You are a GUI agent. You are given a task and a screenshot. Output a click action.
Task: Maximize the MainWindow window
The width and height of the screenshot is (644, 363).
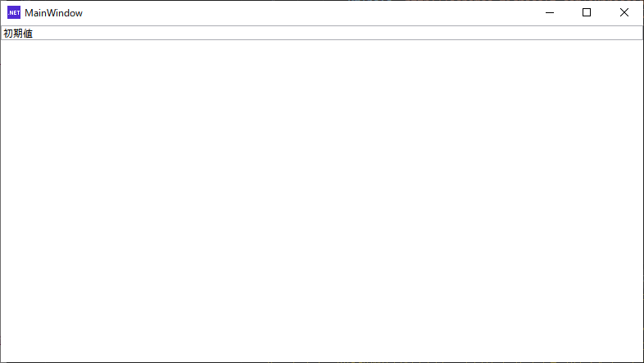tap(587, 13)
